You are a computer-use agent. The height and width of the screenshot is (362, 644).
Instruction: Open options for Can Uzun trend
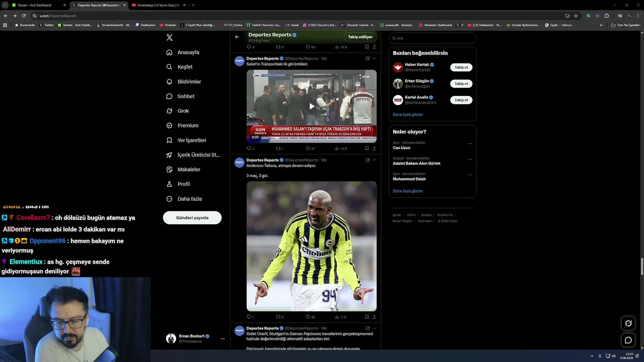point(470,143)
